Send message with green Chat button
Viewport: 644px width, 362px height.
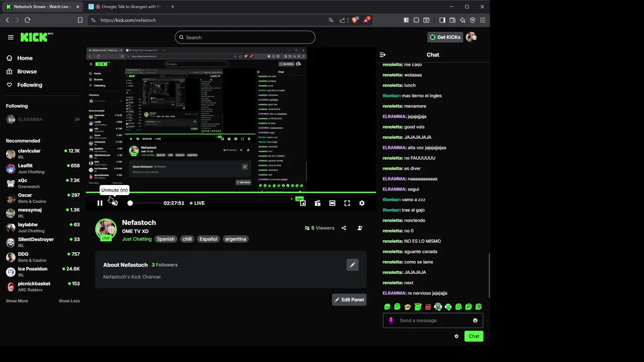pos(474,336)
